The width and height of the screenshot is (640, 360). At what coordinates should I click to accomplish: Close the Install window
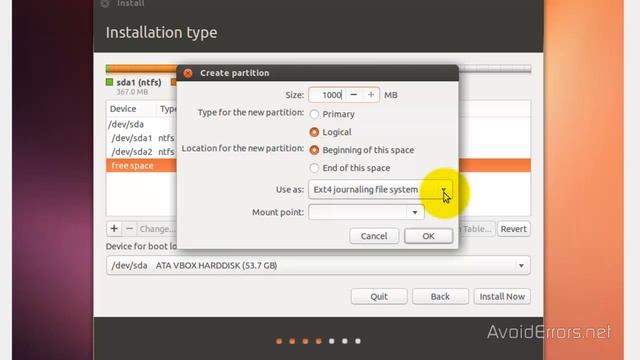104,4
